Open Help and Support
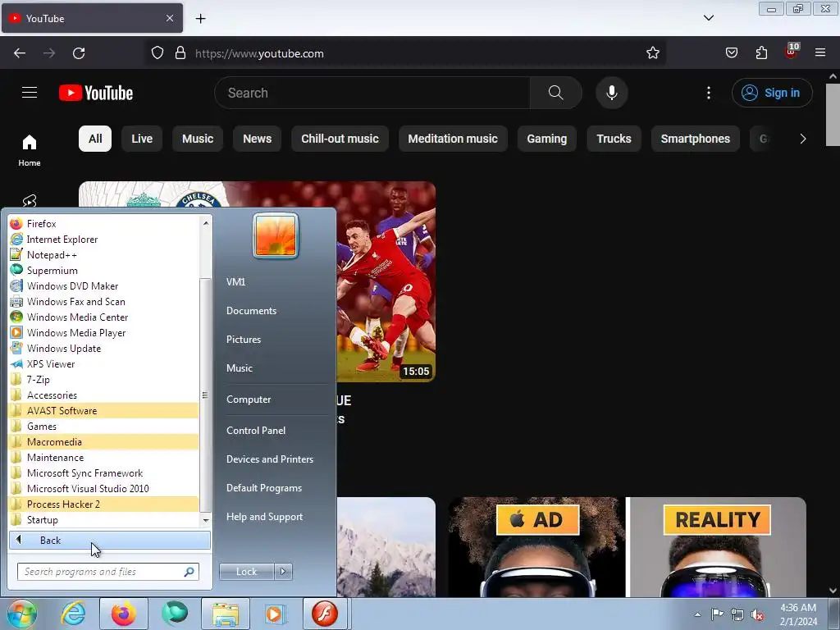840x630 pixels. point(265,517)
